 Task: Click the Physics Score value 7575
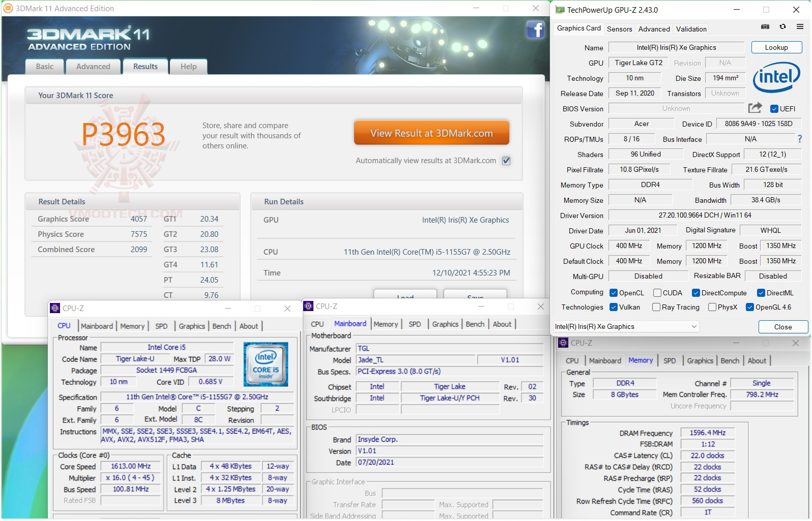click(139, 234)
